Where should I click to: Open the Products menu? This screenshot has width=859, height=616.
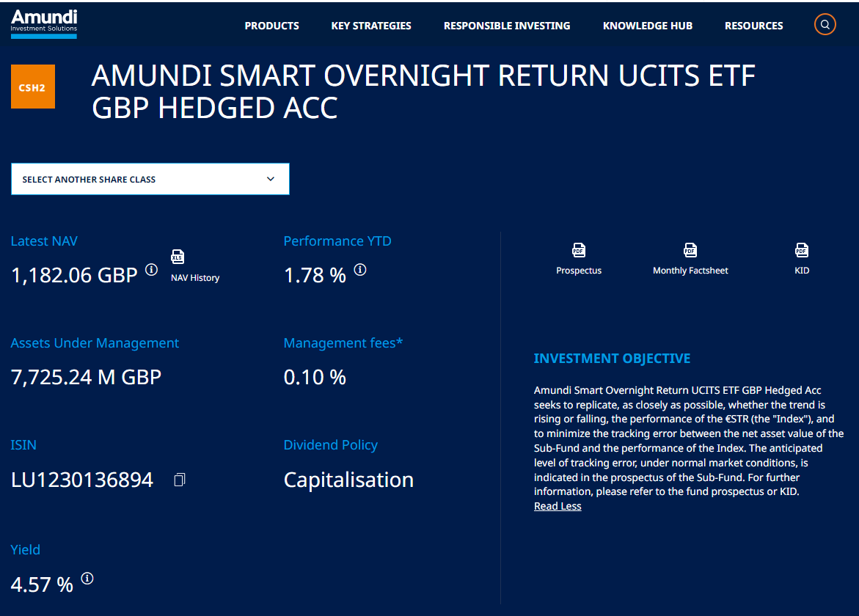click(271, 26)
